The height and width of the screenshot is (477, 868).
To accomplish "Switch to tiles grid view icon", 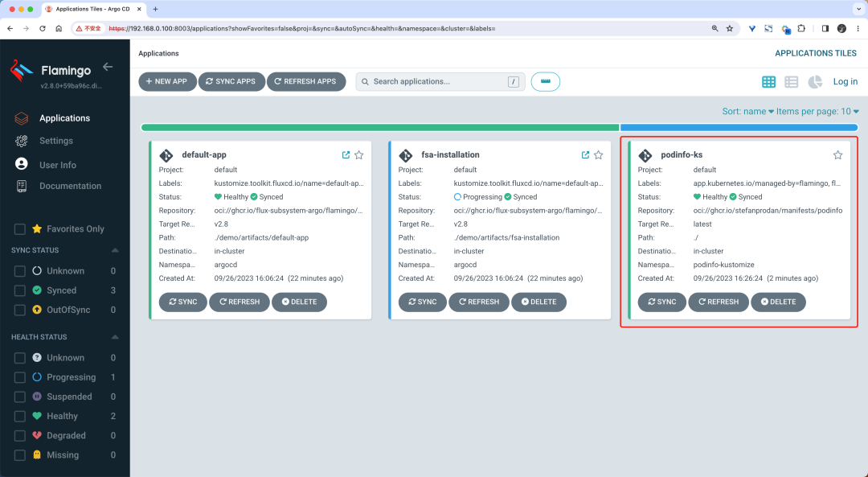I will 768,82.
